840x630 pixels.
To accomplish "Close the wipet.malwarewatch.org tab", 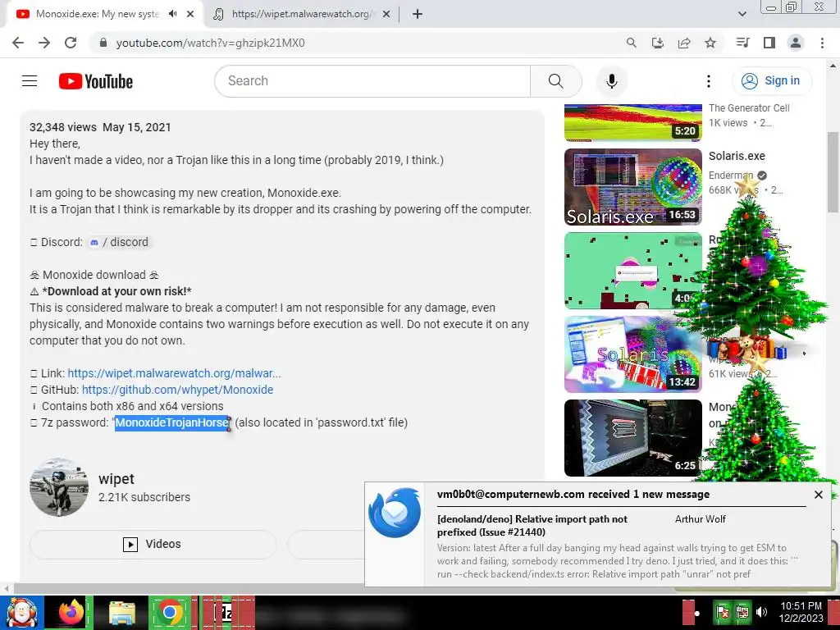I will click(x=386, y=14).
